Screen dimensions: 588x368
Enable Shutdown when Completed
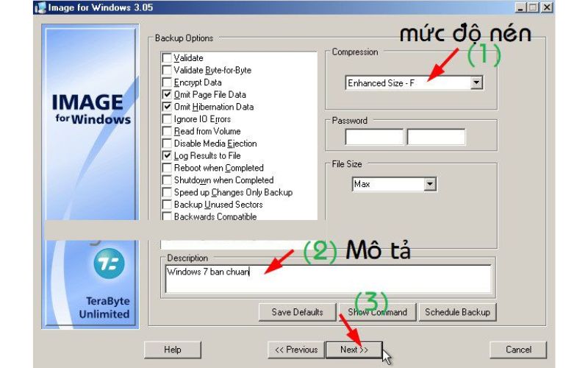point(167,180)
